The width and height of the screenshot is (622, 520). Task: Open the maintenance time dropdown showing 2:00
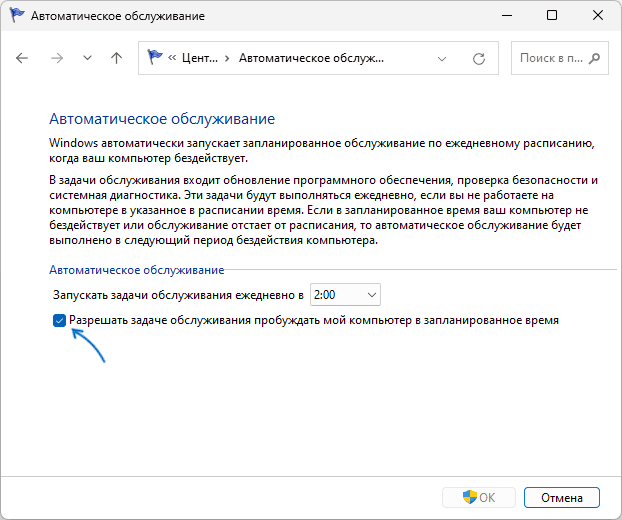pos(345,295)
